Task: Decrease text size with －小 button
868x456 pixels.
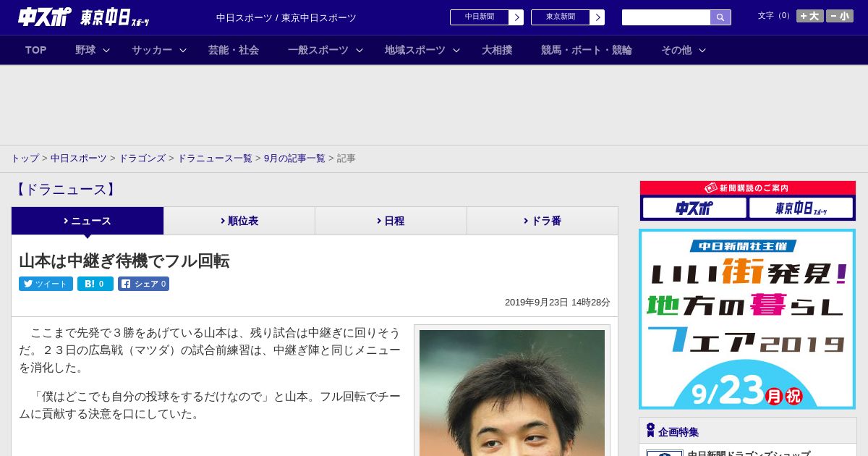Action: (840, 16)
